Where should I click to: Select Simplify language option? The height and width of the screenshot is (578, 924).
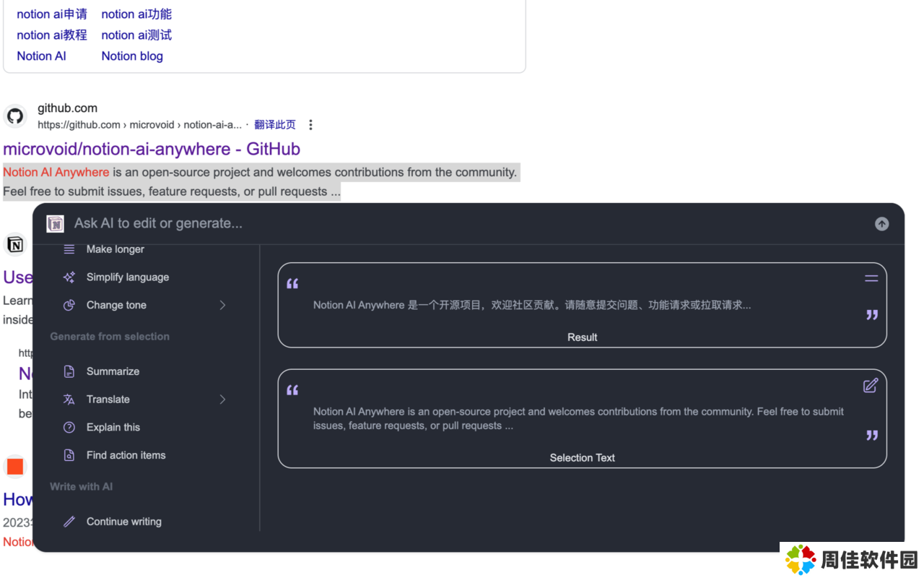click(x=127, y=277)
